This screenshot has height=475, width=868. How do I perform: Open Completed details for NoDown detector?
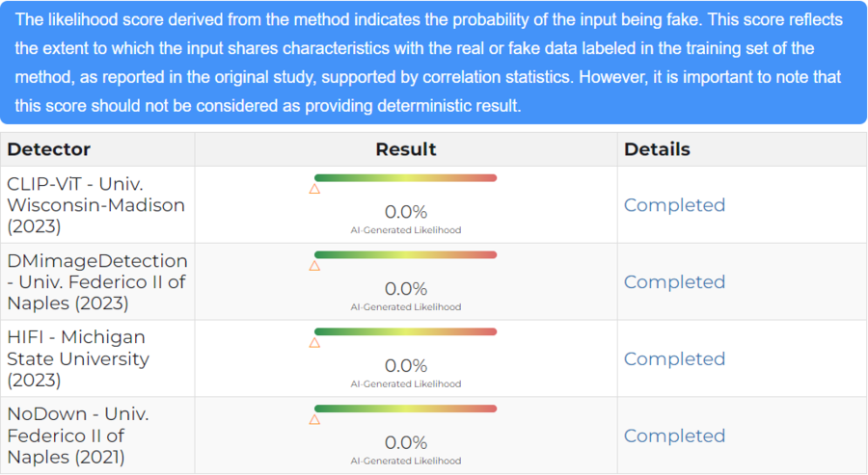pyautogui.click(x=674, y=435)
